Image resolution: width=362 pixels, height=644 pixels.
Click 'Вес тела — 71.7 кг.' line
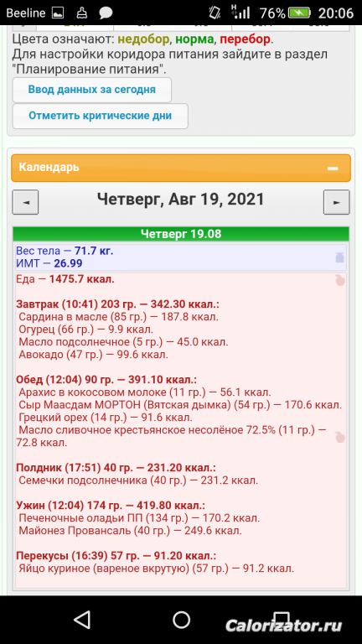click(x=65, y=251)
